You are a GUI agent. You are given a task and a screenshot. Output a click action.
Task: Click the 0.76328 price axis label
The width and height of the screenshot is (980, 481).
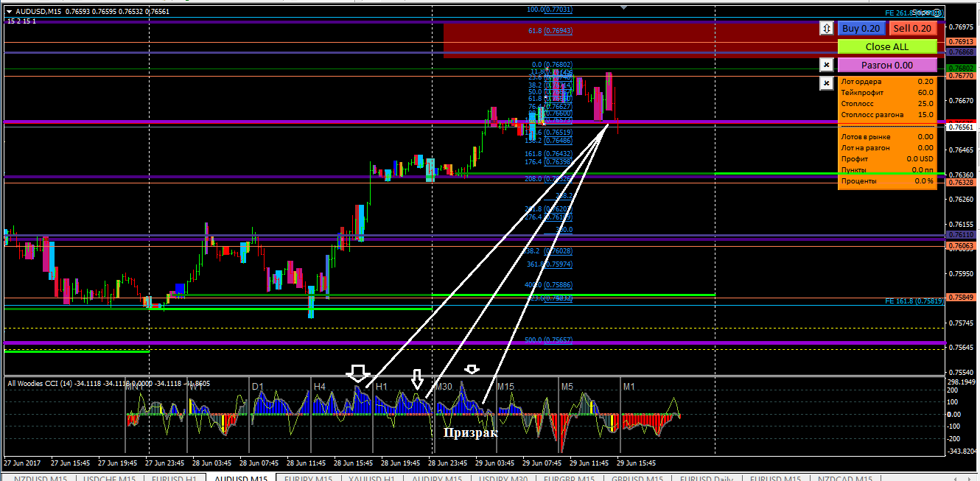(x=960, y=182)
